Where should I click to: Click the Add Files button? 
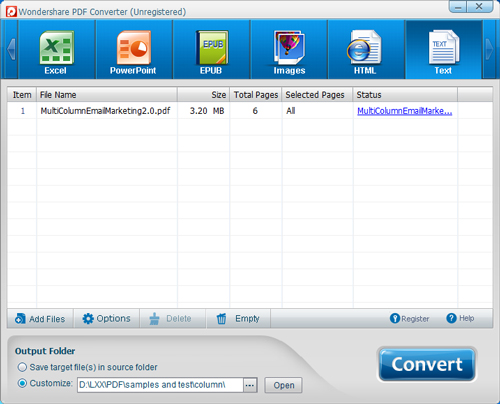point(40,319)
